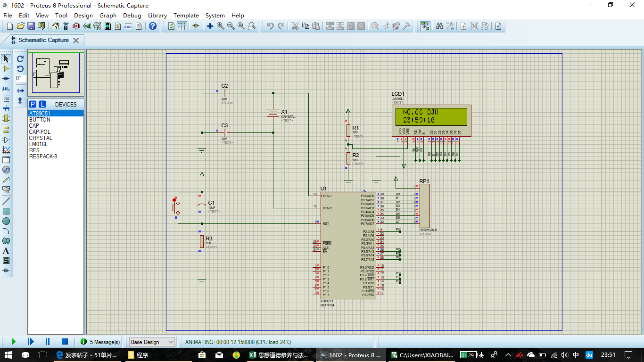Open the 5 Message(s) log

100,342
